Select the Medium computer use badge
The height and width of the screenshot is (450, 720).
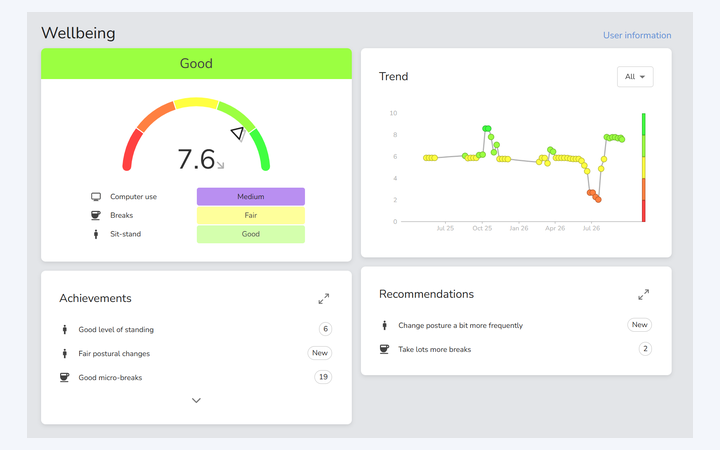[251, 197]
